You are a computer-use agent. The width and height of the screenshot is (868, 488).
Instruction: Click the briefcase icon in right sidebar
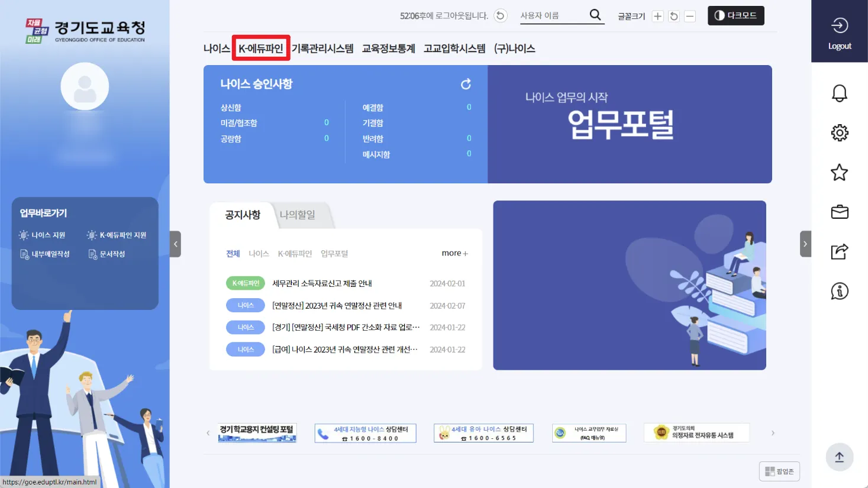840,212
